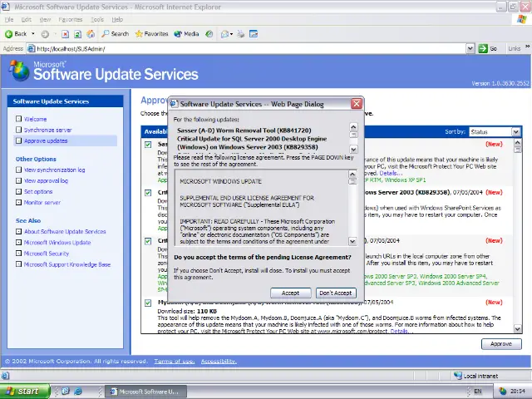Open View synchronization log link
This screenshot has height=399, width=532.
(x=54, y=170)
